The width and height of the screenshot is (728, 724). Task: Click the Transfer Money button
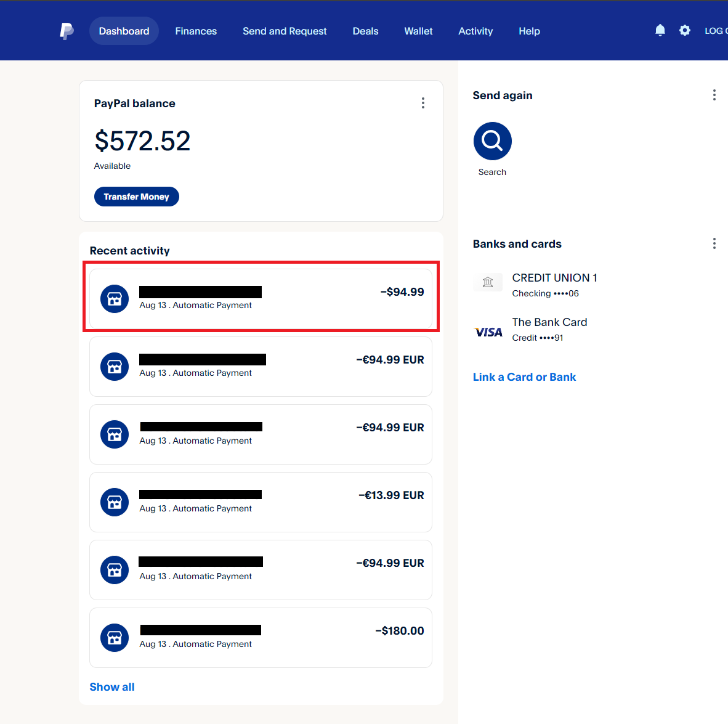137,197
